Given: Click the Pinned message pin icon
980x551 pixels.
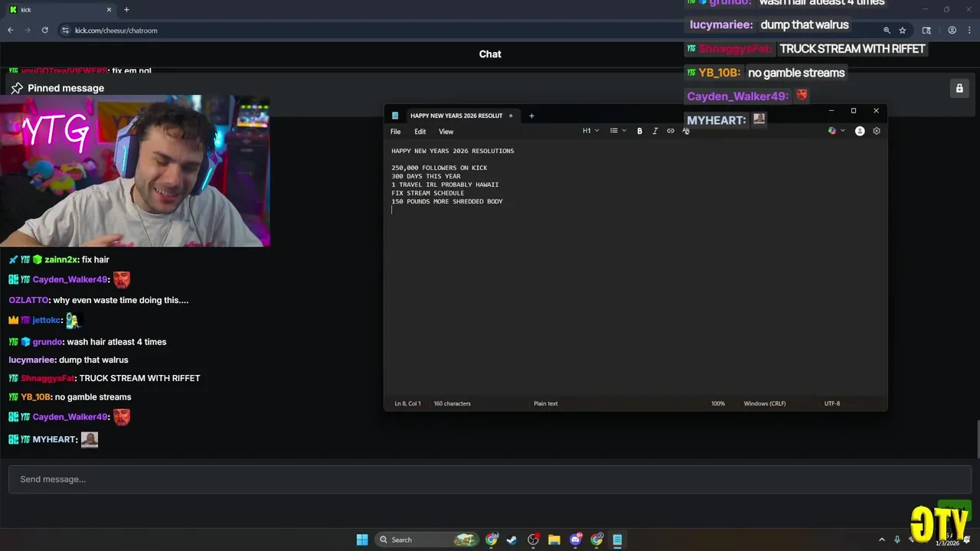Looking at the screenshot, I should pos(16,88).
